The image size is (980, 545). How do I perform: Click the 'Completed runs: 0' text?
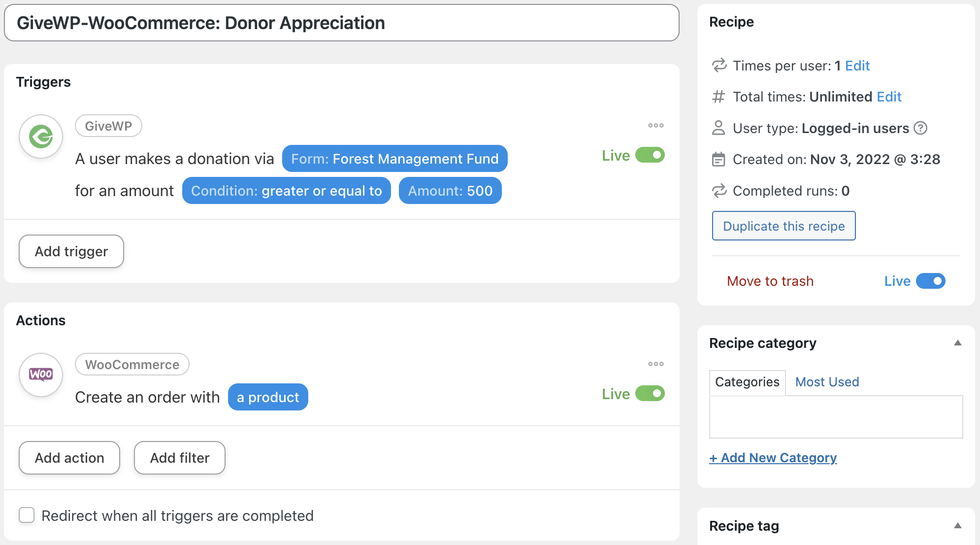791,191
